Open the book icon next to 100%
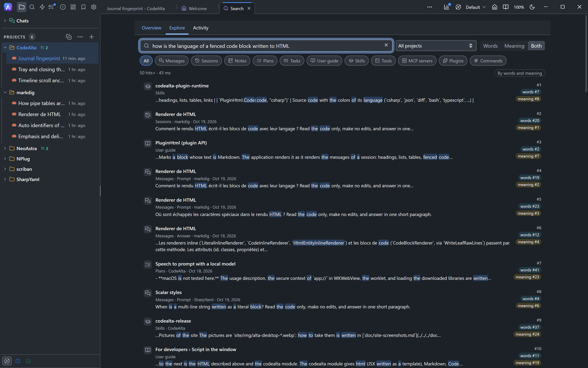 point(505,7)
